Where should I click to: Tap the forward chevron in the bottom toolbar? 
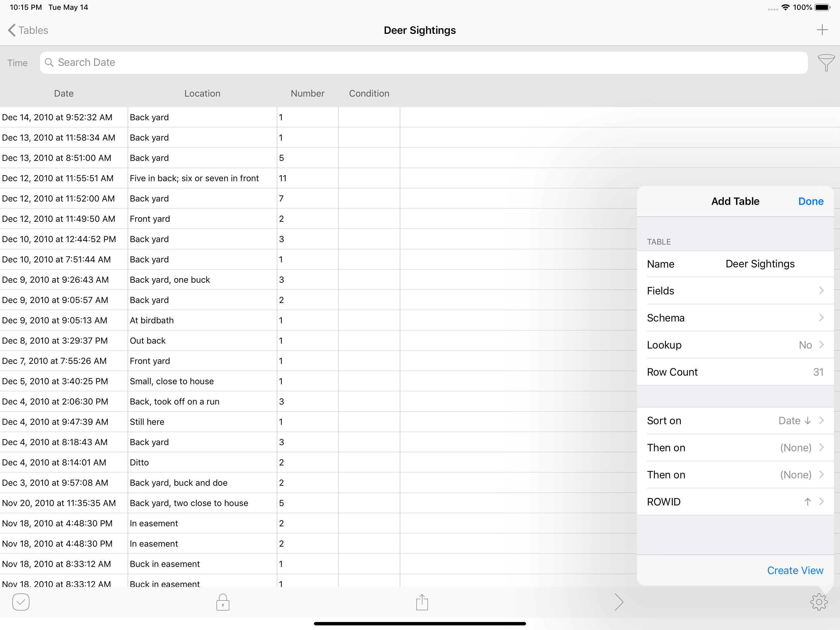pyautogui.click(x=619, y=602)
